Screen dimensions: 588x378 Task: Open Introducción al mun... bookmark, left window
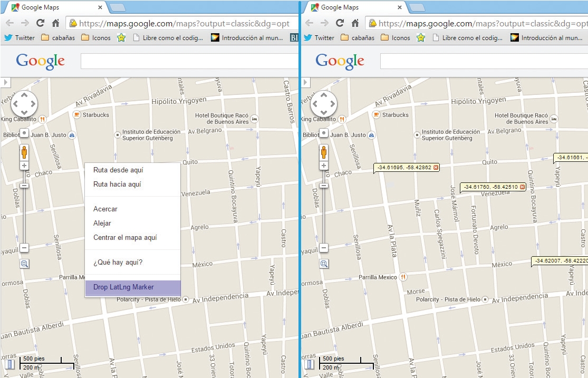pos(247,37)
